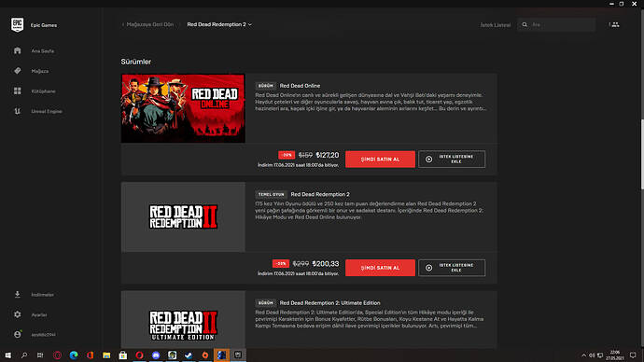Click the ₺127,20 discounted price

328,155
